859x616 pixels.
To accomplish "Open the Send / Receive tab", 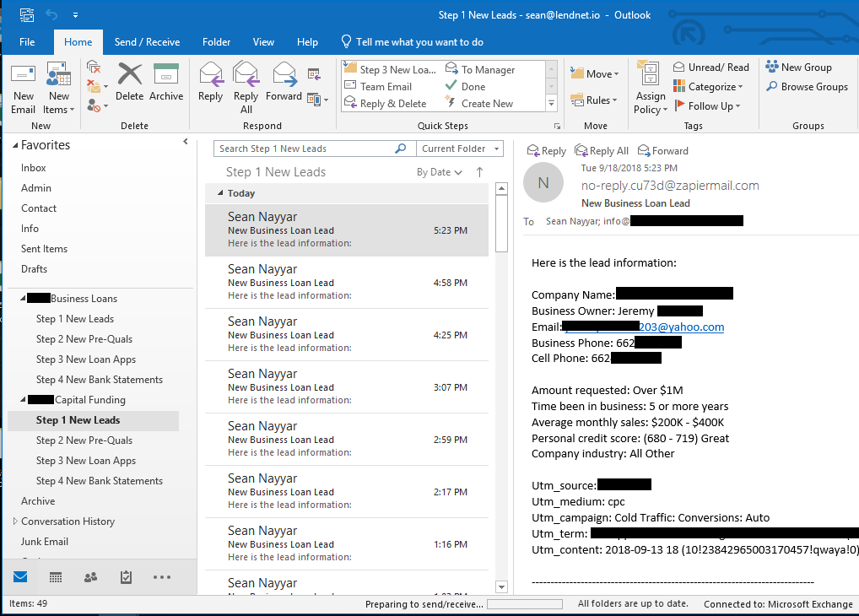I will [x=147, y=41].
